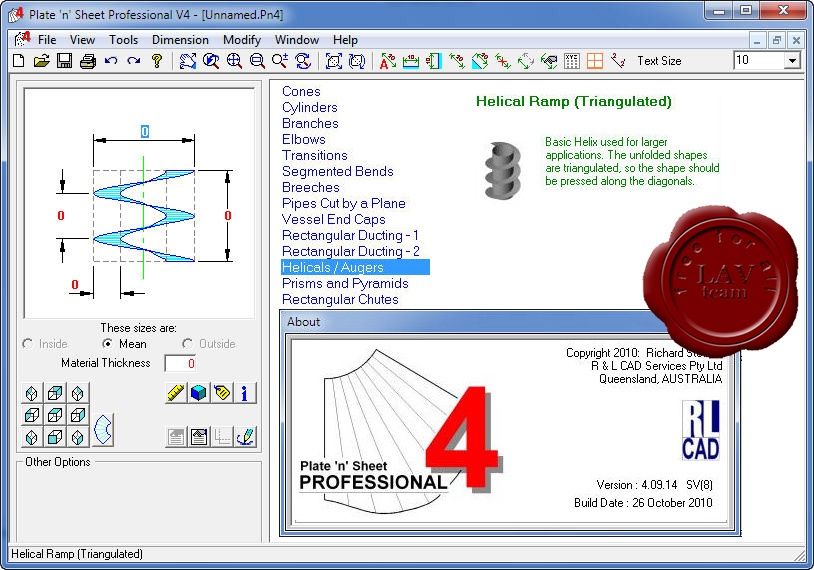This screenshot has width=814, height=570.
Task: Print using the printer toolbar icon
Action: pyautogui.click(x=88, y=61)
